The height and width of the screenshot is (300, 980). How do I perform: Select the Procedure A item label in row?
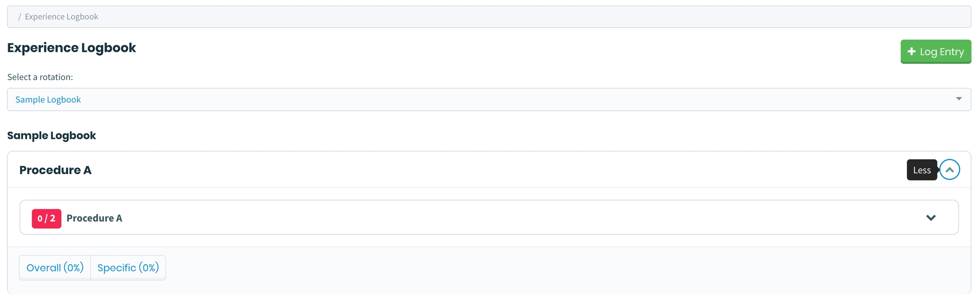94,218
